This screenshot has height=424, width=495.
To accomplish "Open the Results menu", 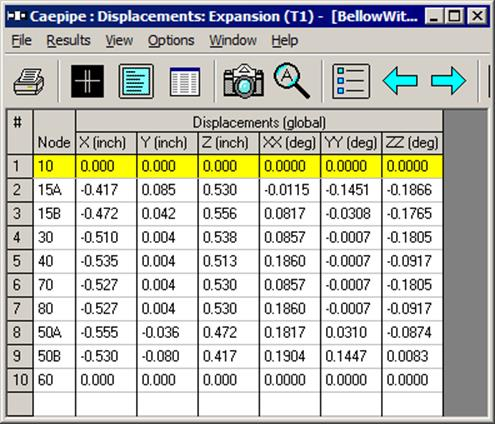I will [68, 41].
